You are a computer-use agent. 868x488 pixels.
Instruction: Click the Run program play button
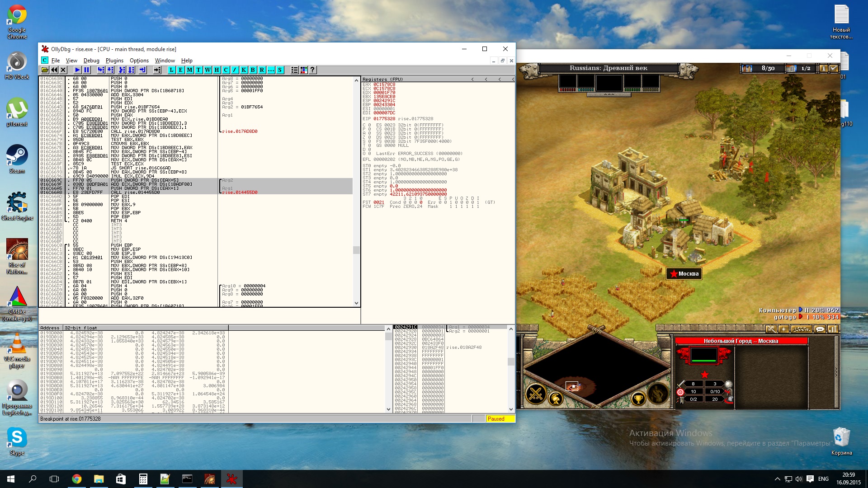pyautogui.click(x=77, y=70)
